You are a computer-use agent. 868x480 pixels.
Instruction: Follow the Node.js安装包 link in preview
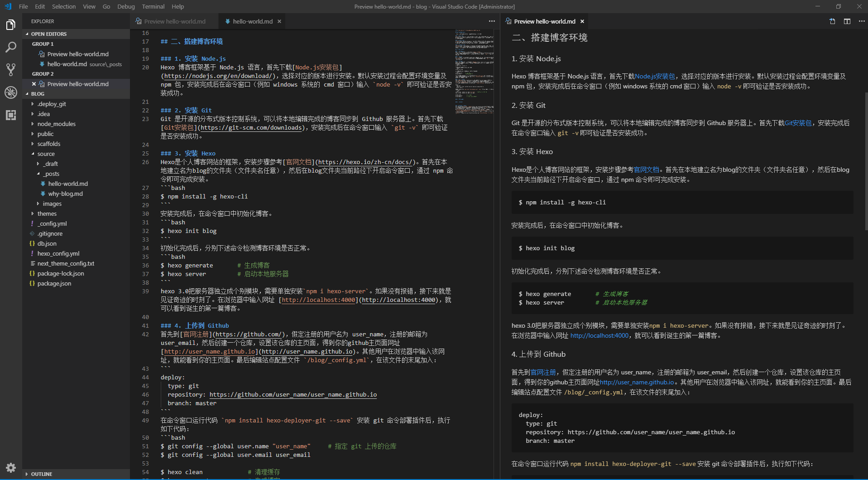pyautogui.click(x=655, y=76)
